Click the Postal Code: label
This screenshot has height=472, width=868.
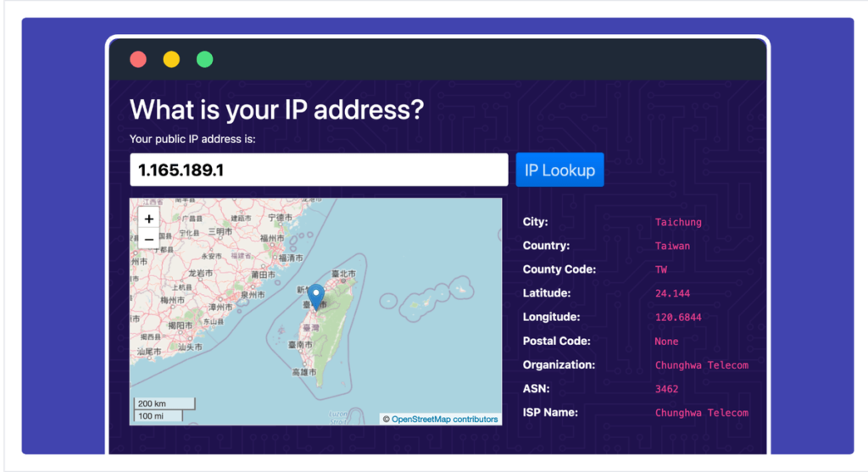click(557, 341)
